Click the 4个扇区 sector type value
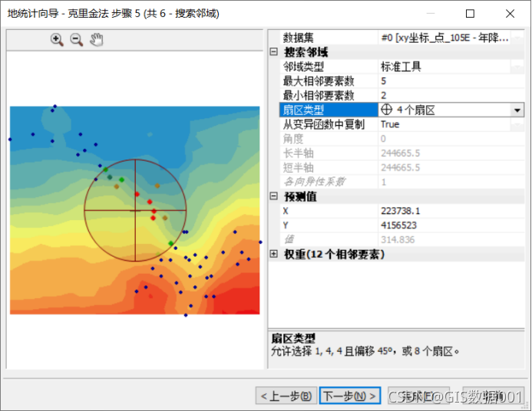The height and width of the screenshot is (411, 532). [x=415, y=110]
